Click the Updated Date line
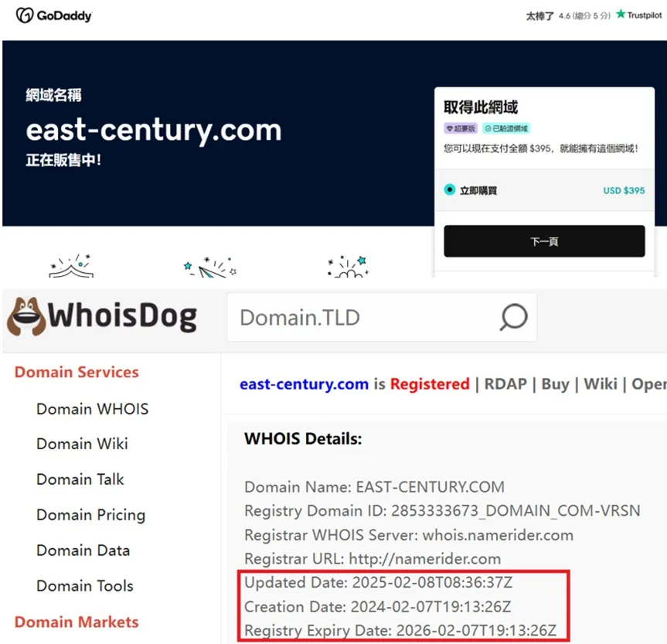The height and width of the screenshot is (644, 667). click(379, 582)
